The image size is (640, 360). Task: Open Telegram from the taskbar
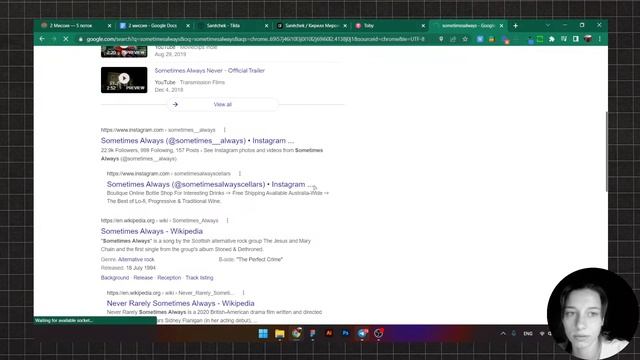click(x=362, y=333)
